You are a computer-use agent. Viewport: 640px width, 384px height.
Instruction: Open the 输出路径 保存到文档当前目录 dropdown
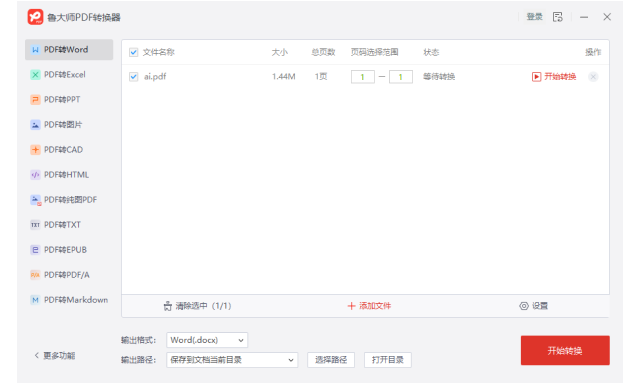(x=232, y=360)
